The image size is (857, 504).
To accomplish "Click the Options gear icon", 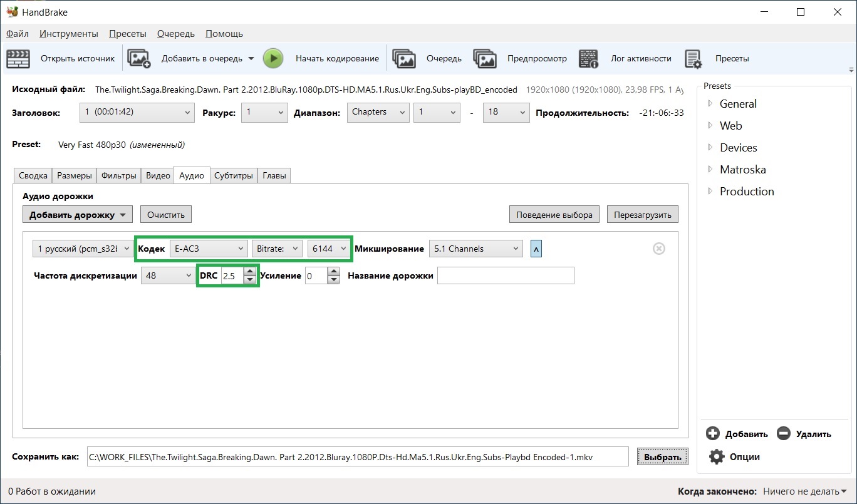I will tap(716, 457).
